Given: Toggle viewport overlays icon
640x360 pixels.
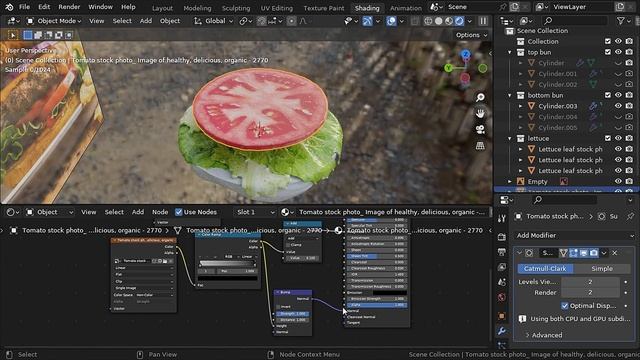Looking at the screenshot, I should coord(391,21).
